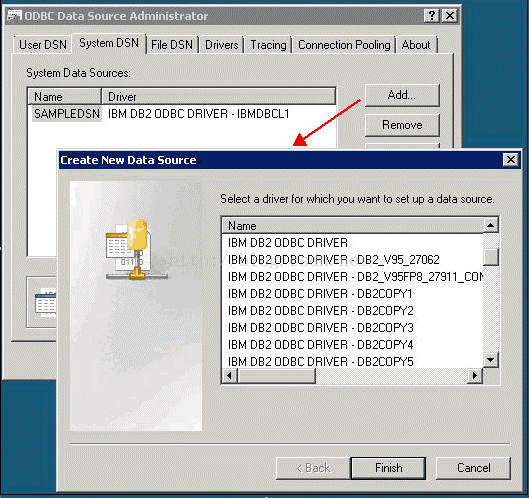Click the vertical scrollbar thumb in driver list
Viewport: 529px width, 498px height.
(x=491, y=257)
